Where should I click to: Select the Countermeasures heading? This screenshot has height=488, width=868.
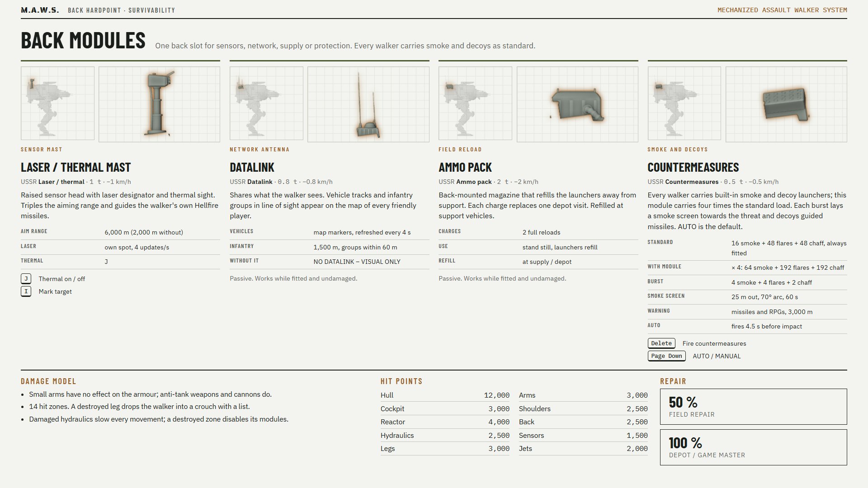pos(693,167)
